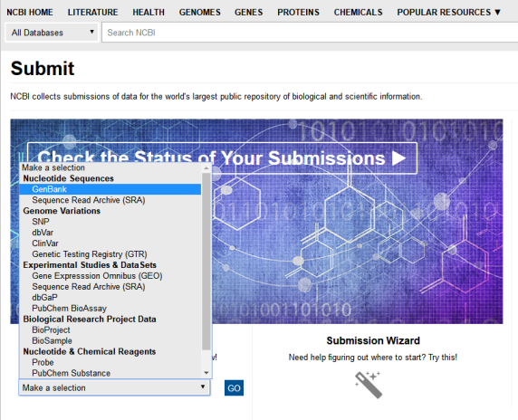Open the NCBI HOME menu item
Viewport: 518px width, 420px height.
point(30,12)
